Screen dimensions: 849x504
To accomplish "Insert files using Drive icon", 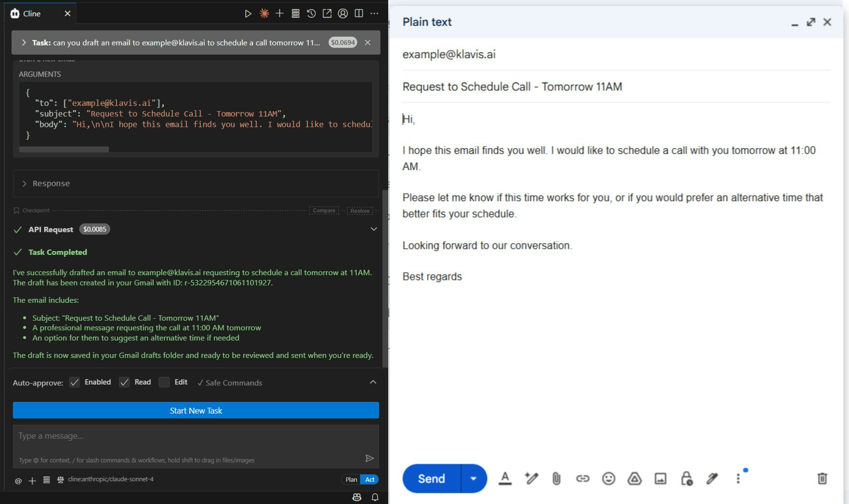I will 635,478.
